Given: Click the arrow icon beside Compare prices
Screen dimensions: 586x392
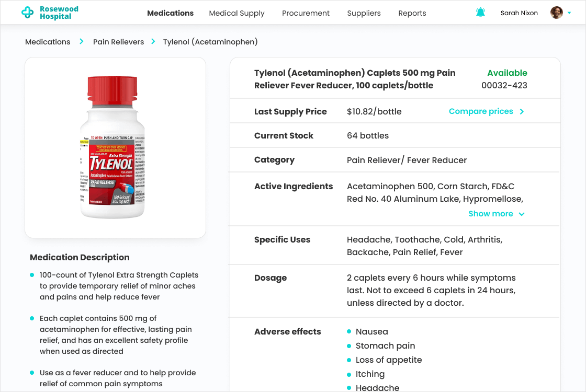Looking at the screenshot, I should click(522, 111).
